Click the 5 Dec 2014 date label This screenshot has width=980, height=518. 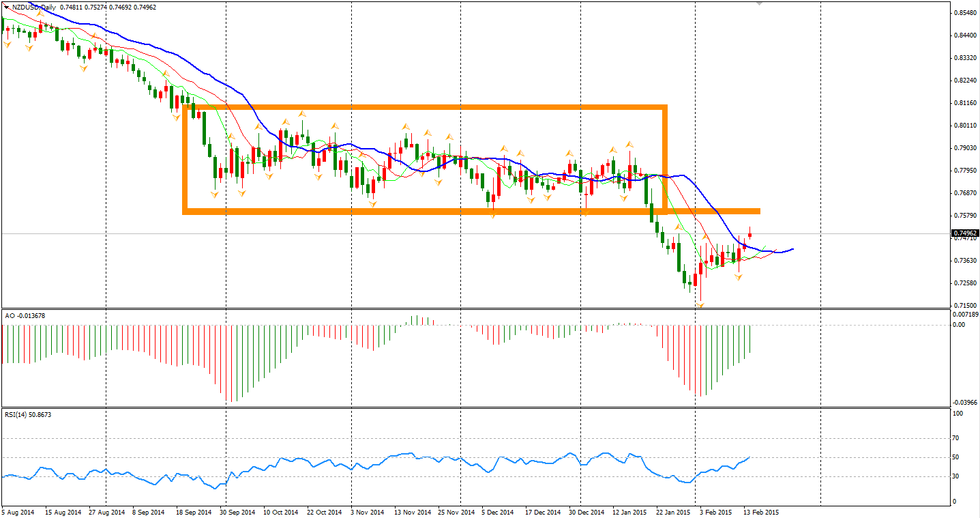498,511
